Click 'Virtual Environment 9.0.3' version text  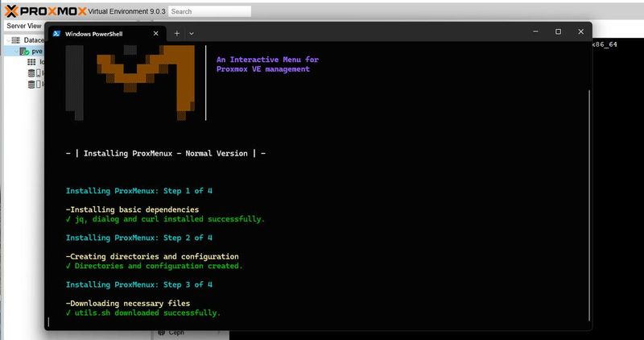126,11
